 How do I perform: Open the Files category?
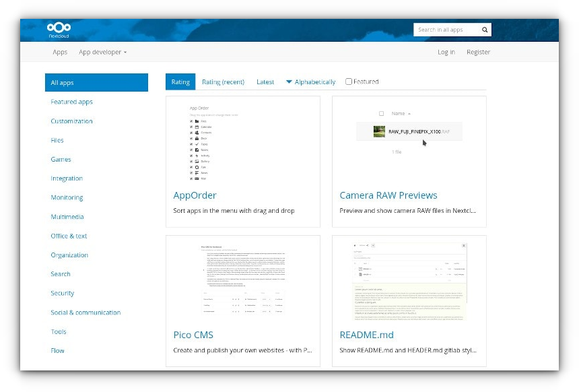click(x=57, y=140)
